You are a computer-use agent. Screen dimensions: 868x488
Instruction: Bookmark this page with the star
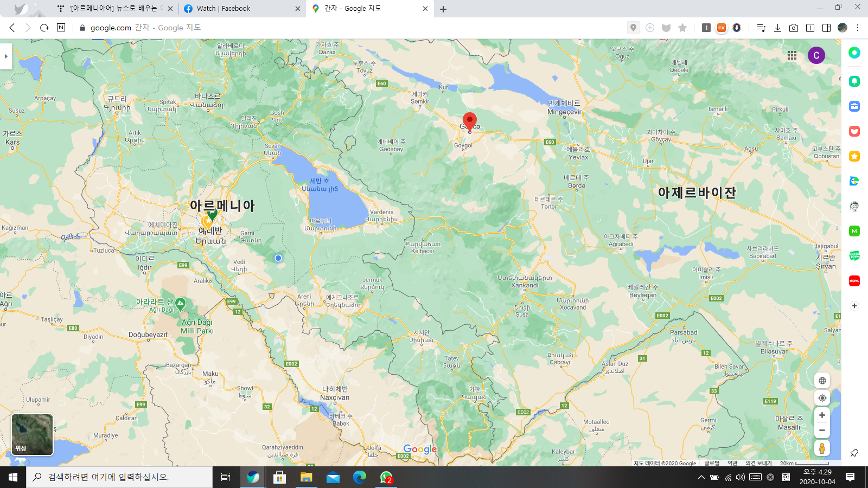682,28
